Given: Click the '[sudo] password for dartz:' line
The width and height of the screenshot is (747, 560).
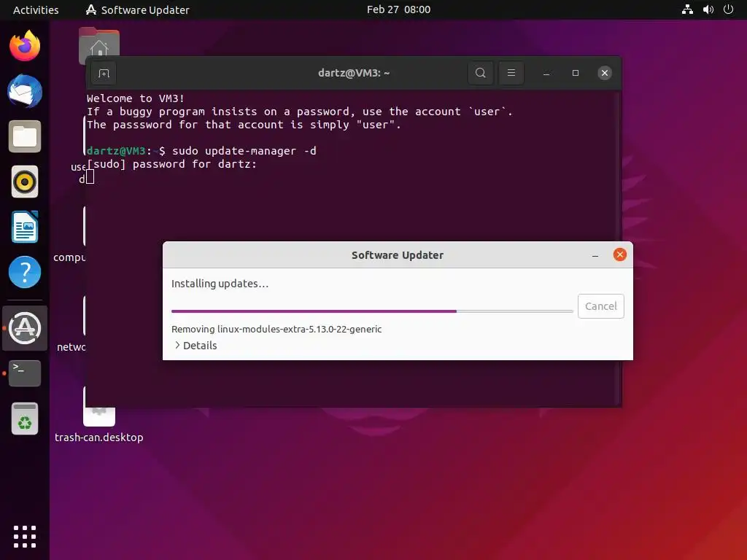Looking at the screenshot, I should [x=171, y=164].
